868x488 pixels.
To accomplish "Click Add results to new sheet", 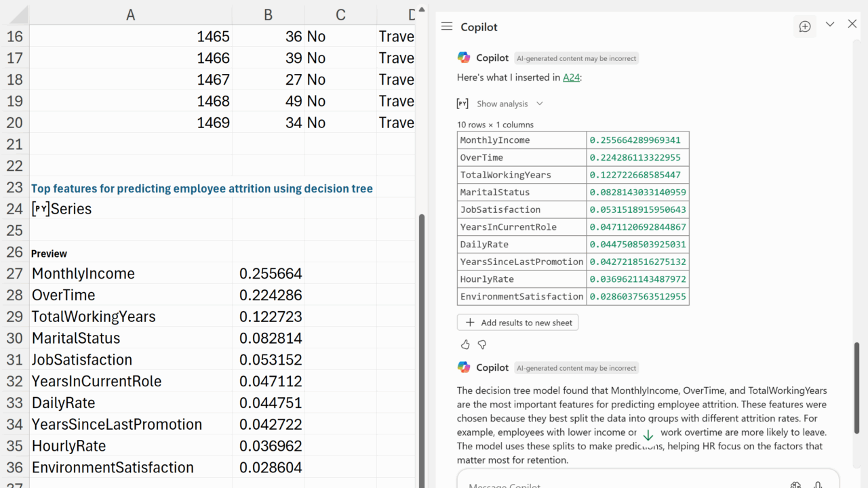I will tap(518, 323).
